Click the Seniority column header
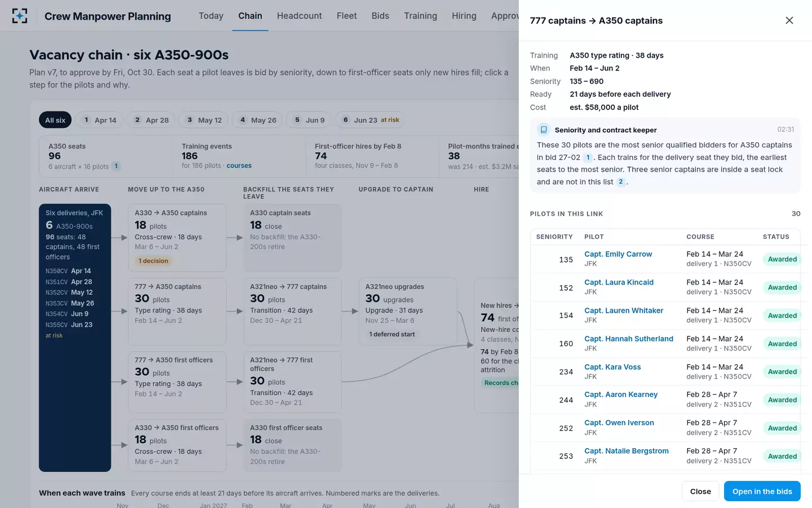The height and width of the screenshot is (508, 812). click(x=554, y=237)
